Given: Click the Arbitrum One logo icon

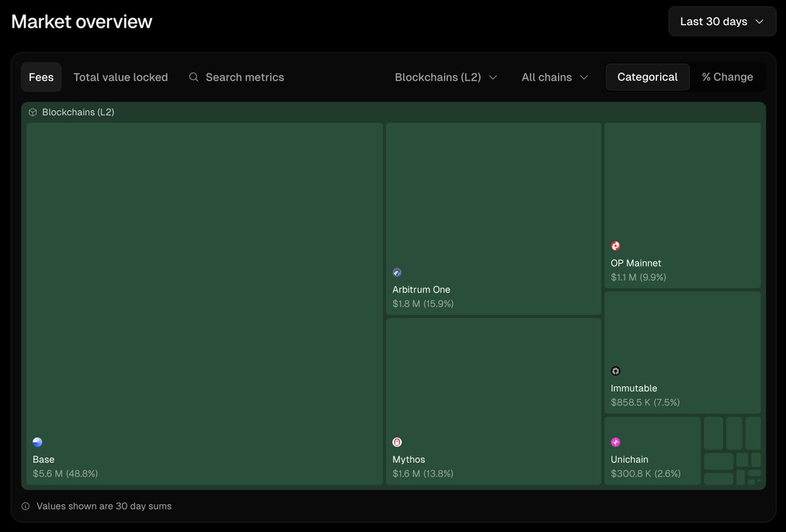Looking at the screenshot, I should (397, 273).
